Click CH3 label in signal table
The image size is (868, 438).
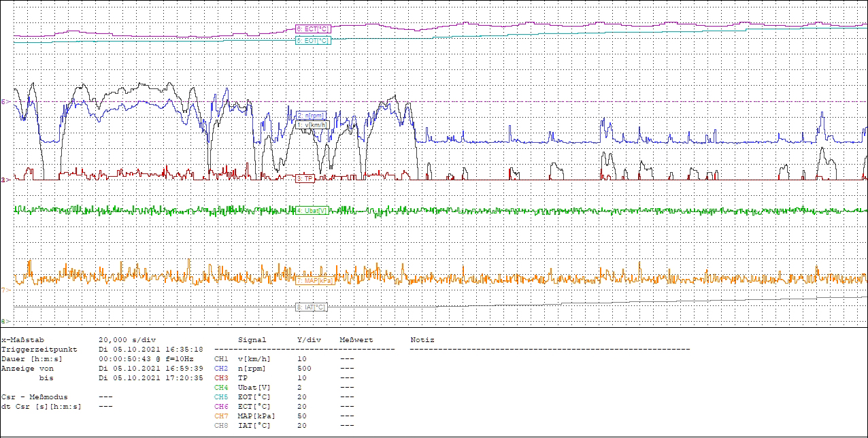(221, 377)
